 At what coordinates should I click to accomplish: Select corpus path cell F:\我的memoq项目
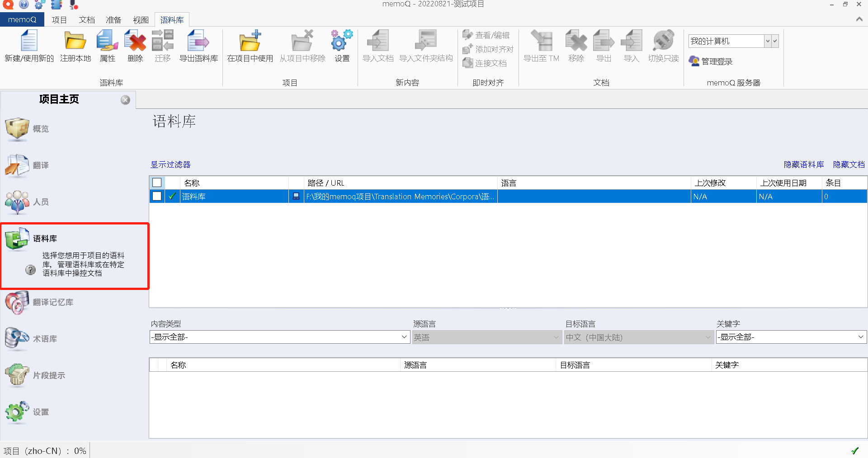point(401,196)
